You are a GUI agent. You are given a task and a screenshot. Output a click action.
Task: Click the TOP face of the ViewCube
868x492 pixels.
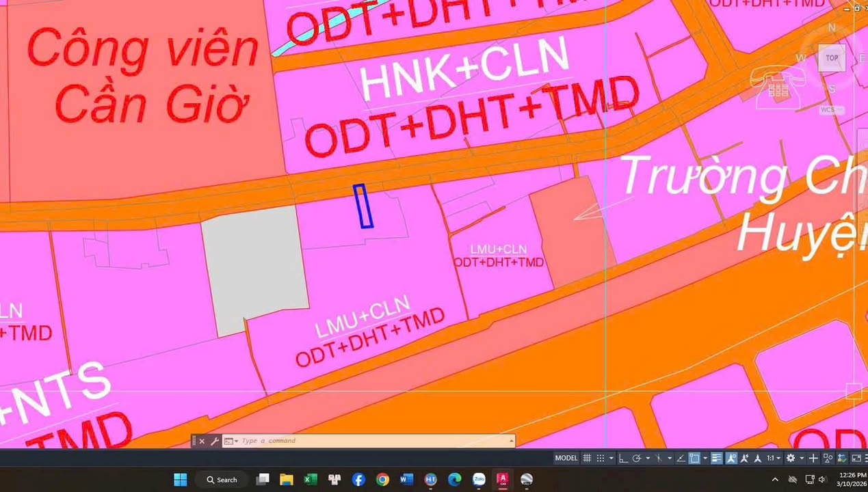832,58
